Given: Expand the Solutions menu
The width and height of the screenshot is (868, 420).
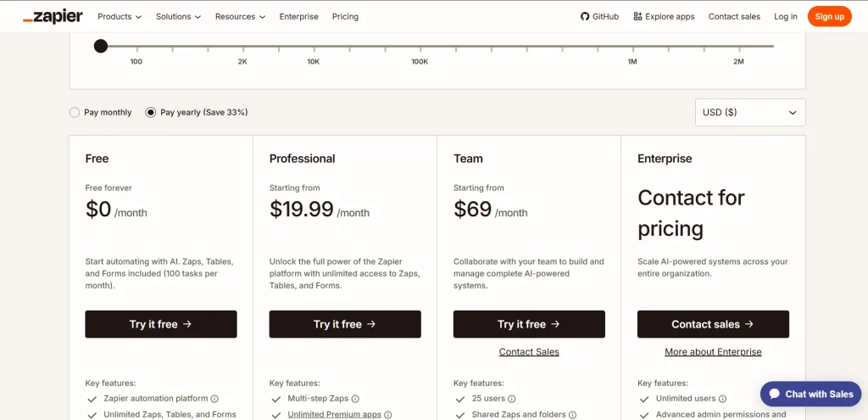Looking at the screenshot, I should click(178, 17).
